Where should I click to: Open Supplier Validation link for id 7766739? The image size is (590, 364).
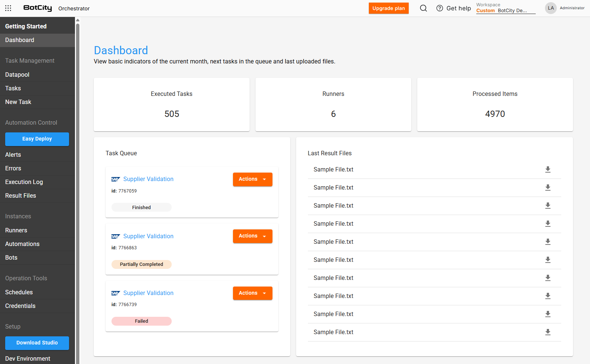tap(148, 293)
